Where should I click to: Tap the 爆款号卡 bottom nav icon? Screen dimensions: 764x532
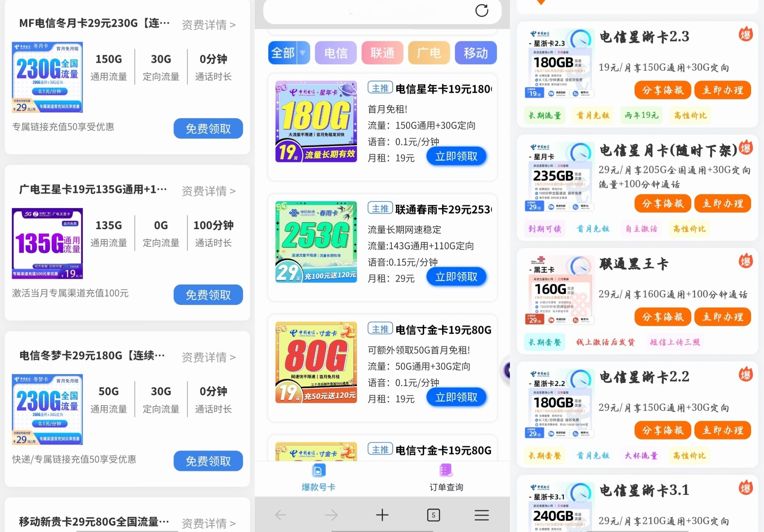click(x=318, y=471)
